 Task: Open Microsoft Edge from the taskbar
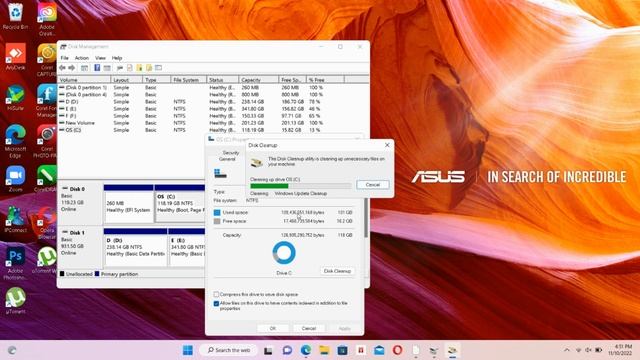coord(306,350)
